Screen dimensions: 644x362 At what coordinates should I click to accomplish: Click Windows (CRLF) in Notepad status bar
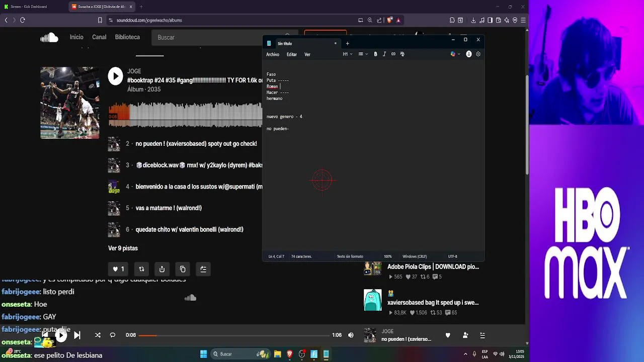click(415, 256)
